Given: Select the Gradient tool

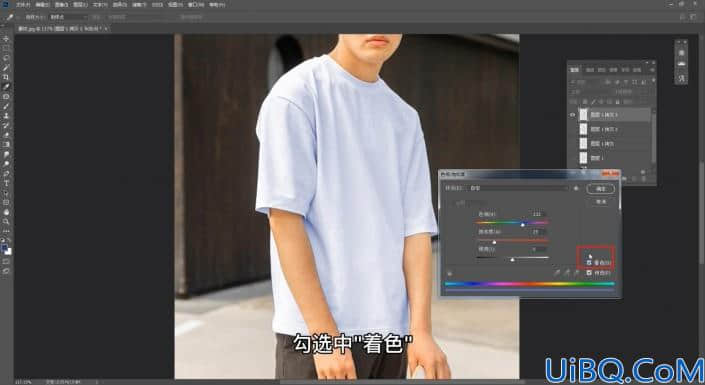Looking at the screenshot, I should [x=6, y=144].
